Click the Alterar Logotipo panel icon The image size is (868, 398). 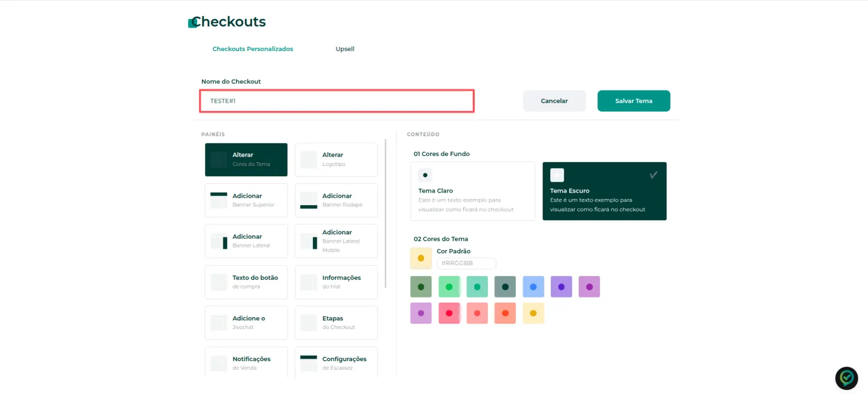[x=309, y=159]
